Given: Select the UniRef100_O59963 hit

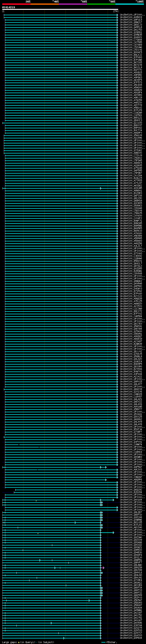Looking at the screenshot, I should coord(131,206).
